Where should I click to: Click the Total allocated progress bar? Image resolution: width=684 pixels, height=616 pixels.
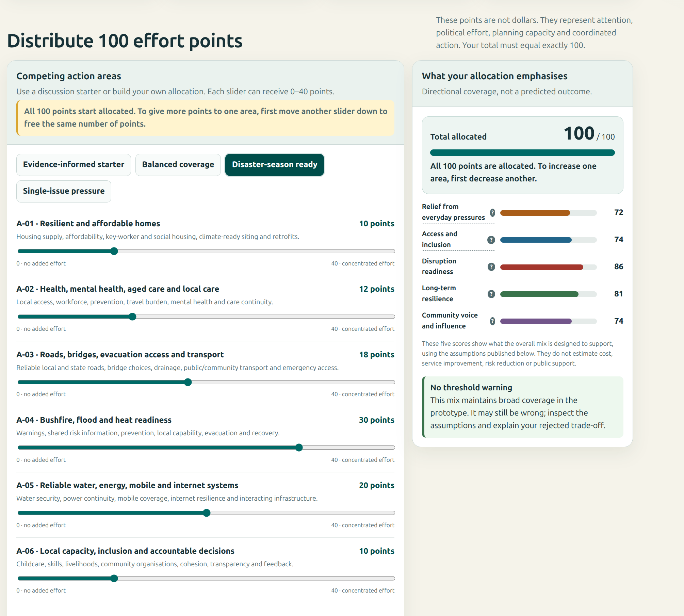[522, 153]
